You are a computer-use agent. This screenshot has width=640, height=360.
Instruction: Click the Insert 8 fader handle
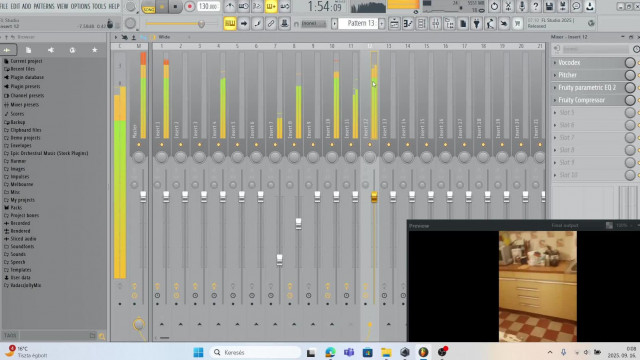298,224
